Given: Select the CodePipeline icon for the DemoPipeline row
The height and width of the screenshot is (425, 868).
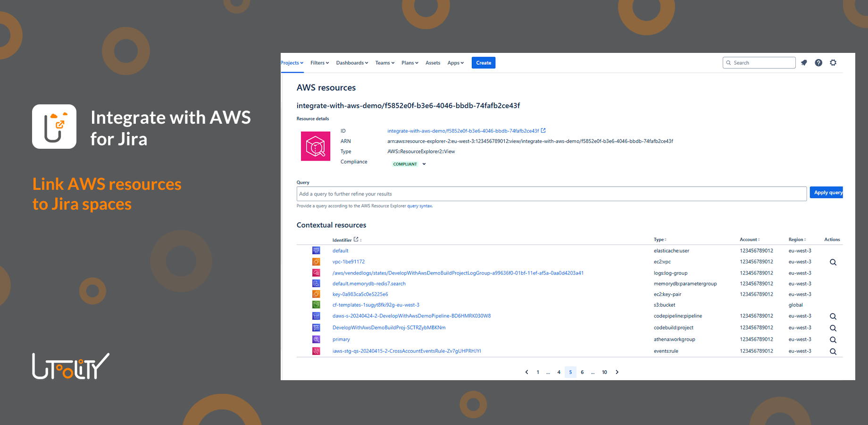Looking at the screenshot, I should pyautogui.click(x=316, y=315).
